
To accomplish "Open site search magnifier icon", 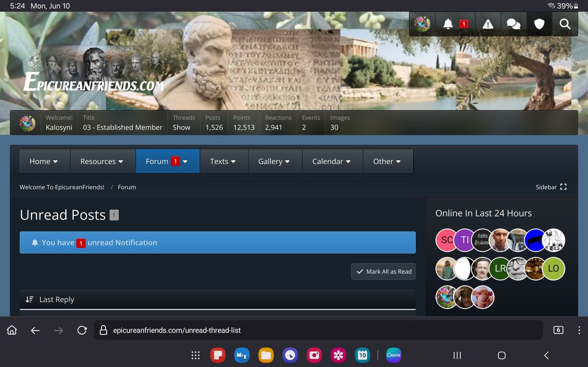I will point(565,24).
